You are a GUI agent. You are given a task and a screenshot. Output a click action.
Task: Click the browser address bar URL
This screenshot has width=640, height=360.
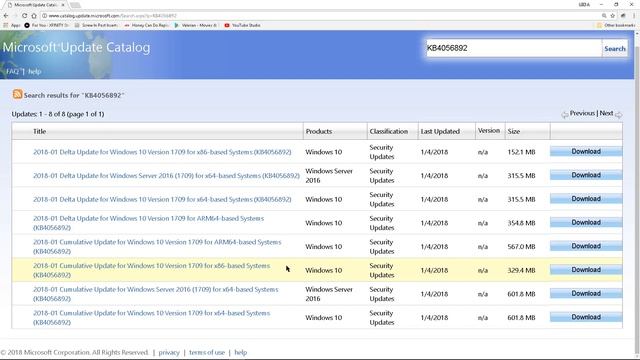tap(113, 16)
